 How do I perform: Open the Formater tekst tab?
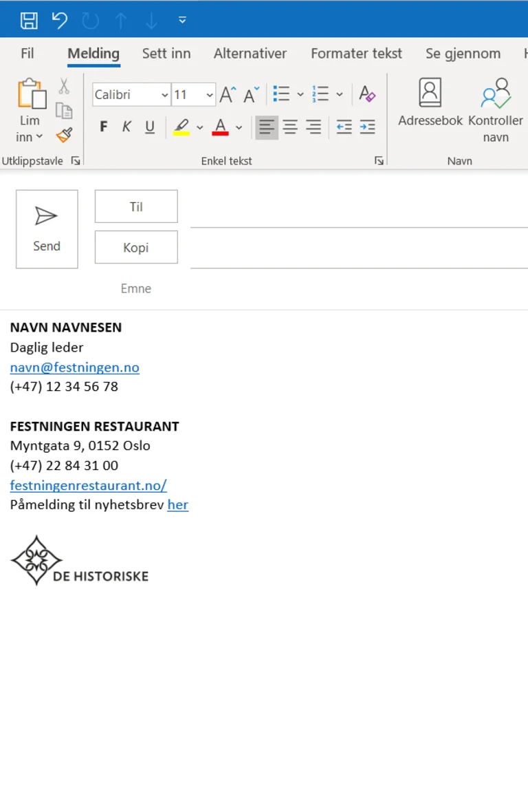click(356, 54)
